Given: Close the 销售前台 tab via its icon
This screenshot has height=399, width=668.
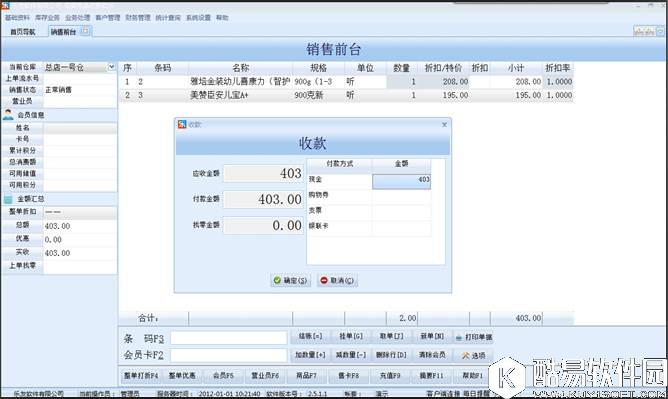Looking at the screenshot, I should pos(85,31).
